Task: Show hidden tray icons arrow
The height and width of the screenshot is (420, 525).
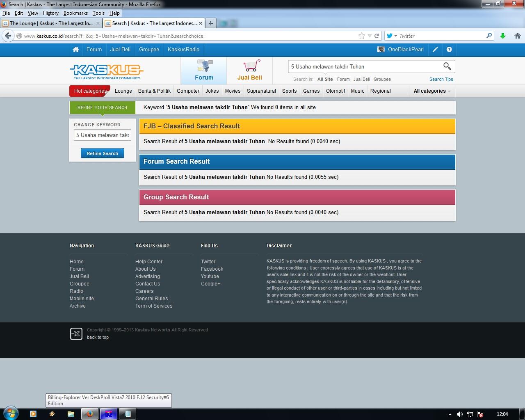Action: [x=450, y=414]
